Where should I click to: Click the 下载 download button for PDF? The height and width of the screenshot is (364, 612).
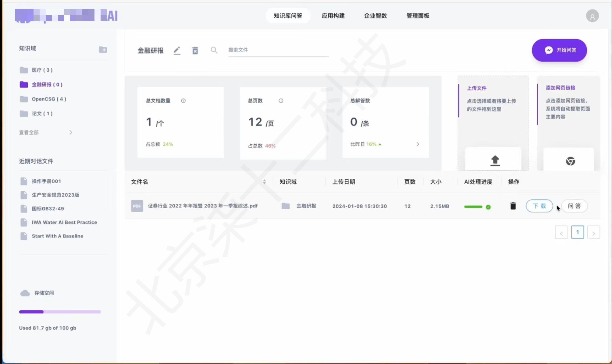(x=539, y=206)
